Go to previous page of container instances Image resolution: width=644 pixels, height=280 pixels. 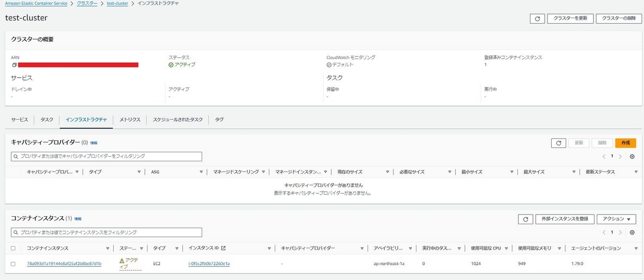[604, 232]
